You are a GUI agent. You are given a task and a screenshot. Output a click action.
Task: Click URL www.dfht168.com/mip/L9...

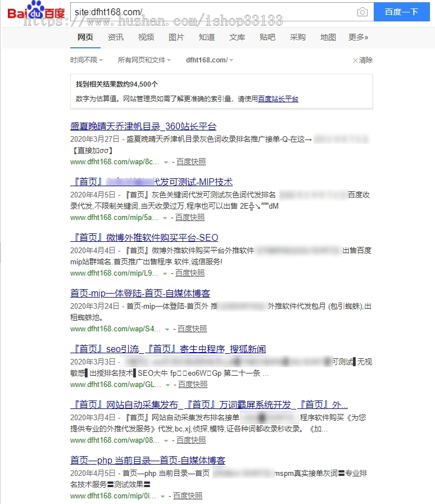tap(114, 273)
